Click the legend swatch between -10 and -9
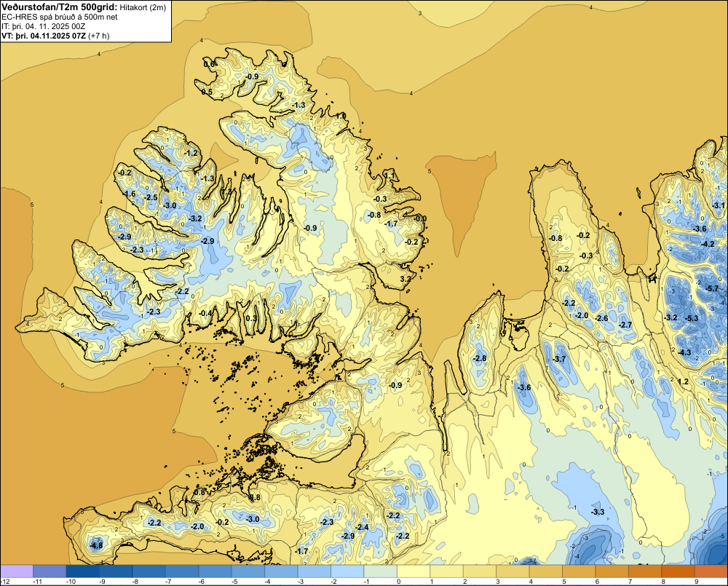The width and height of the screenshot is (728, 586). tap(83, 571)
